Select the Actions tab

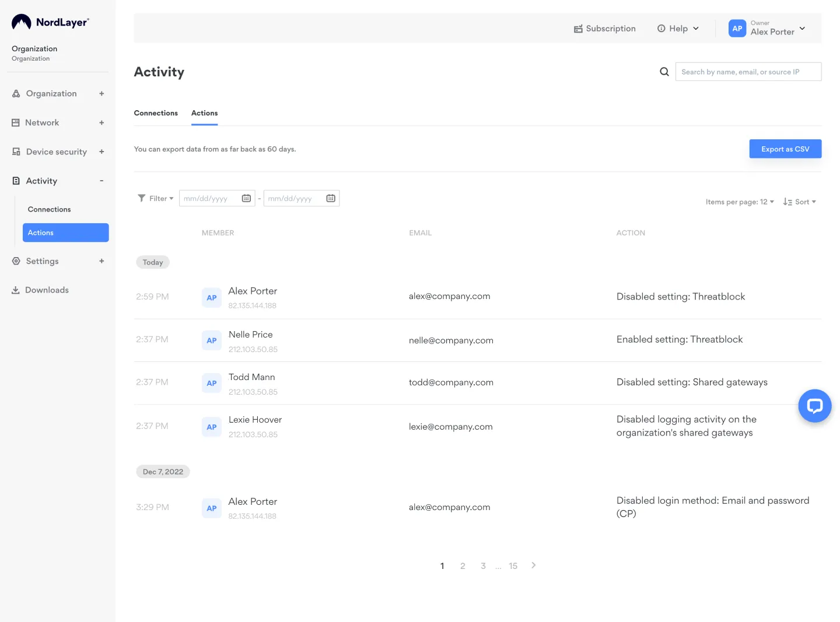coord(204,113)
